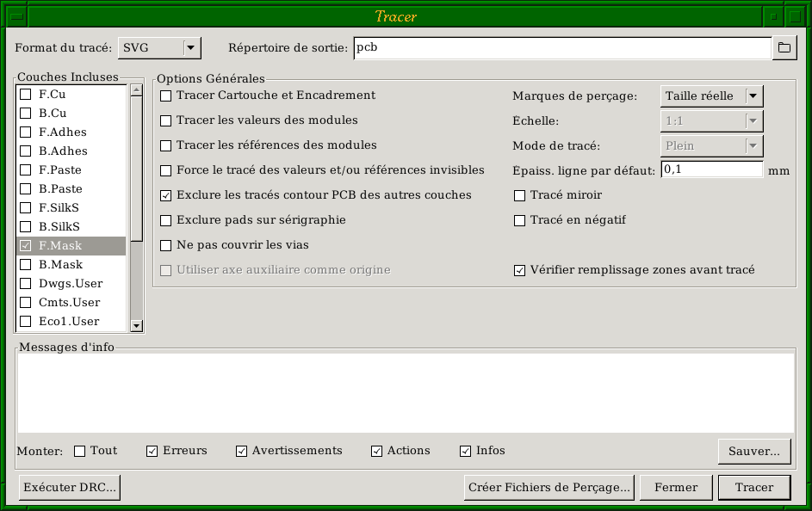812x511 pixels.
Task: Check the Tout filter box
Action: (80, 451)
